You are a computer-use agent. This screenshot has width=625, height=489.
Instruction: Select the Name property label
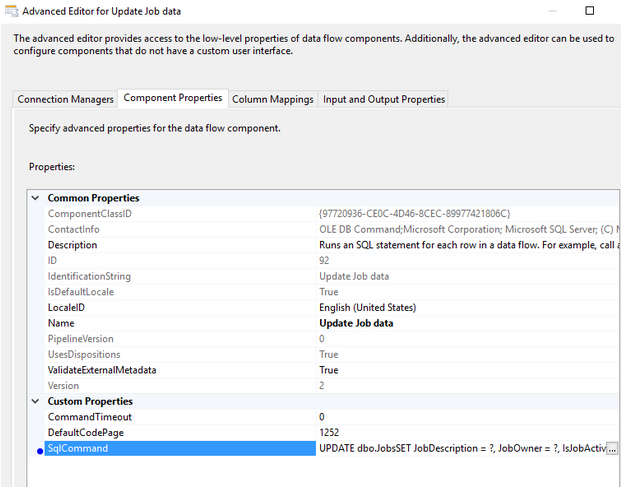click(61, 323)
